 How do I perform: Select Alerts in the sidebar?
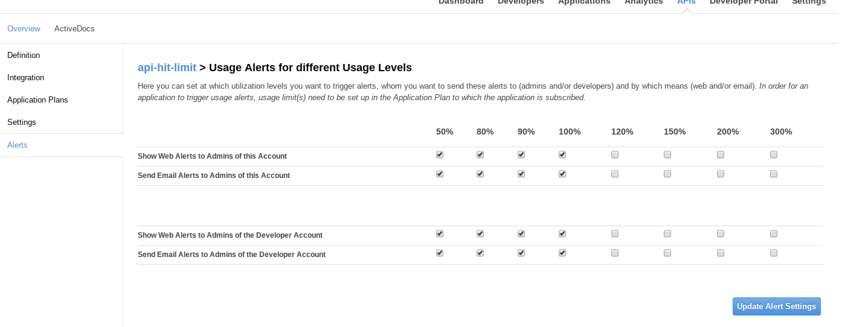18,145
